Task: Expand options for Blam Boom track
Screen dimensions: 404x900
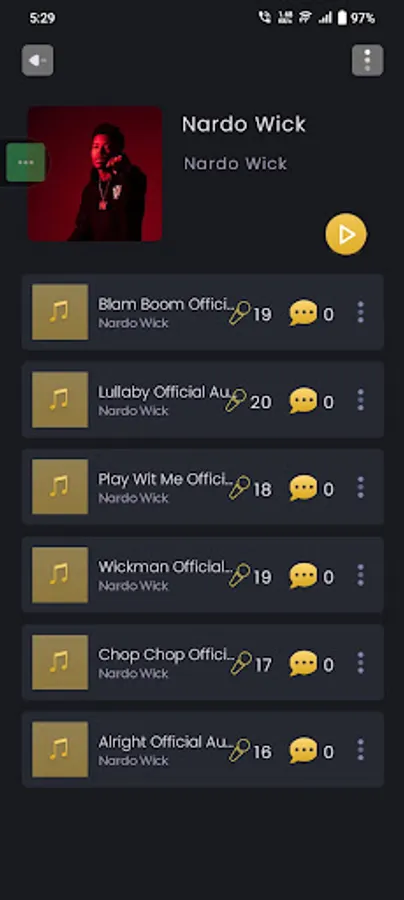Action: tap(360, 312)
